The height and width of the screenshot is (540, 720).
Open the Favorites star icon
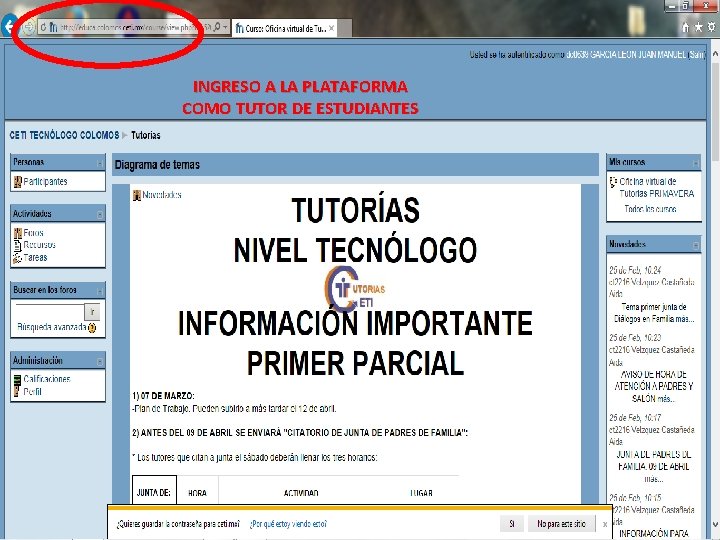pos(698,28)
